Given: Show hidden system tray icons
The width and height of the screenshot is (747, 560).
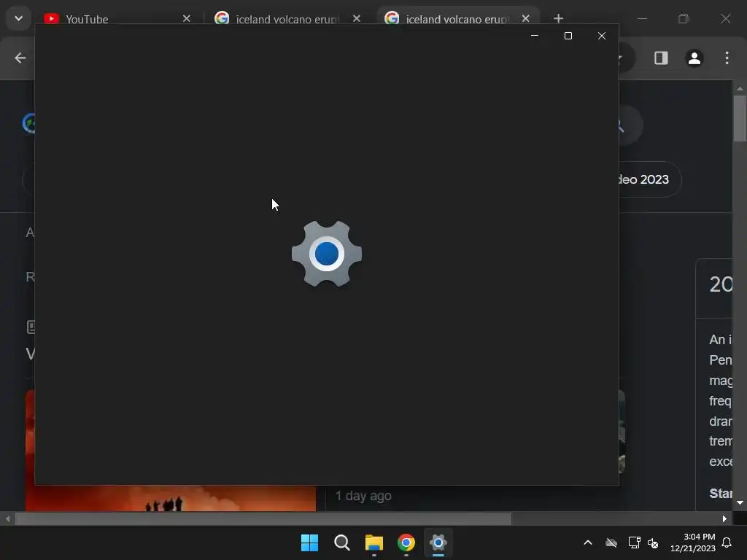Looking at the screenshot, I should pyautogui.click(x=588, y=542).
